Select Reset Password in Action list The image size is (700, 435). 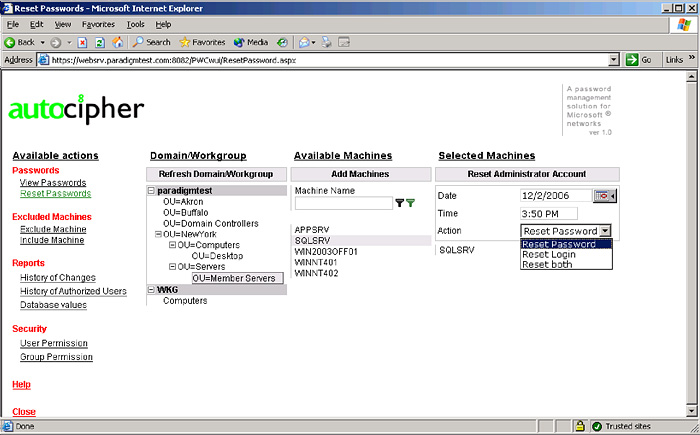566,244
